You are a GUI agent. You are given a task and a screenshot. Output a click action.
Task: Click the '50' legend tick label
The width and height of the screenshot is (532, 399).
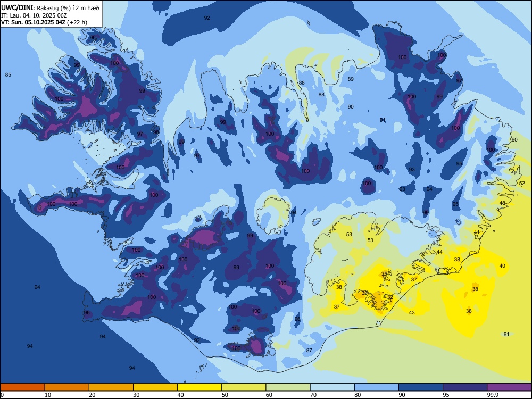225,395
